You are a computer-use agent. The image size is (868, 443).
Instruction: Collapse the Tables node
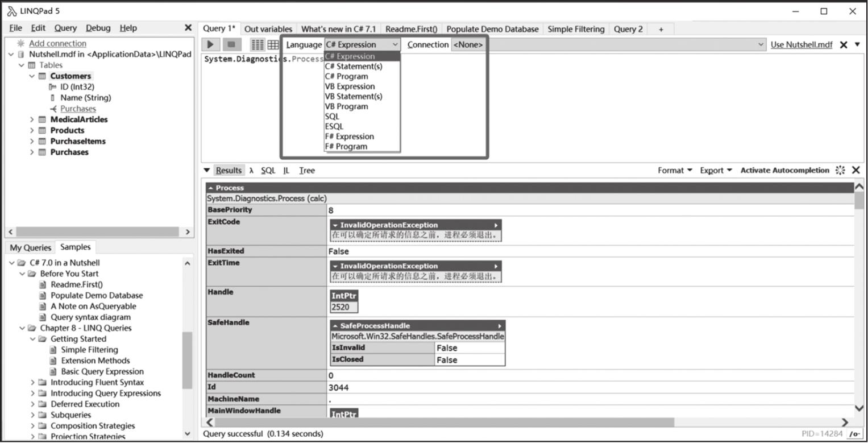pyautogui.click(x=22, y=65)
